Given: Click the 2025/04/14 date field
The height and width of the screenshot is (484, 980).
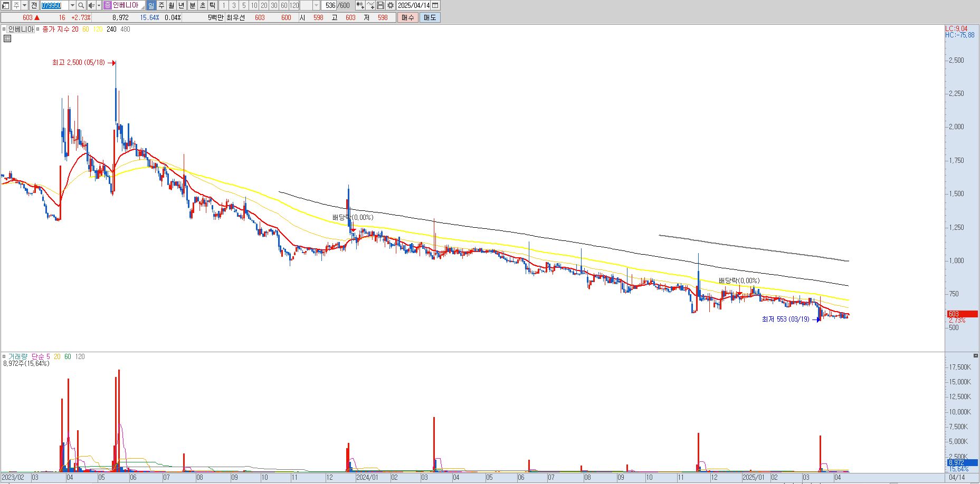Looking at the screenshot, I should point(414,5).
